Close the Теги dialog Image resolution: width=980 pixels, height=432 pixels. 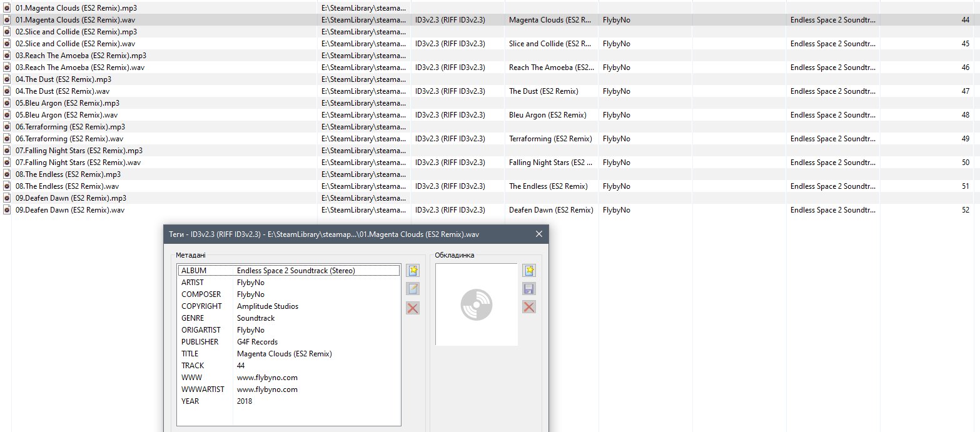click(539, 234)
